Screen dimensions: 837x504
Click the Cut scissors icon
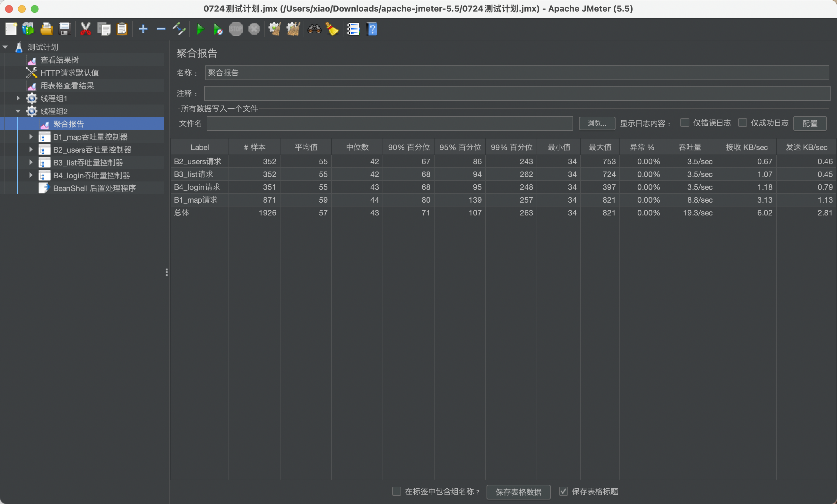(85, 29)
